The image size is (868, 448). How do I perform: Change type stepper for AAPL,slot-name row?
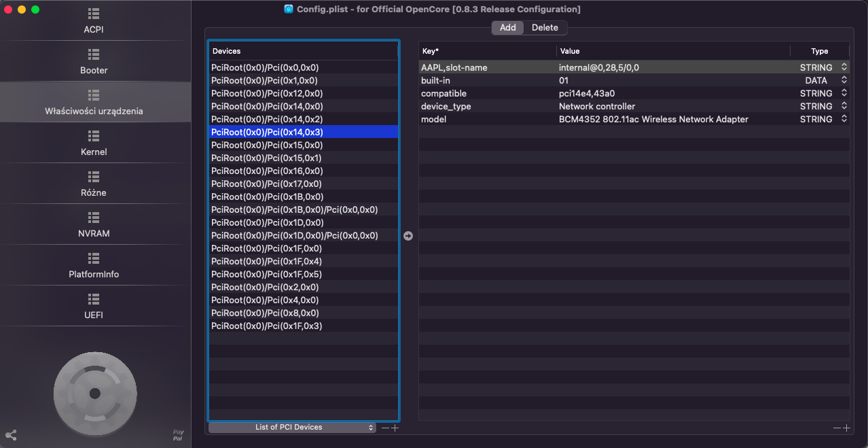point(844,67)
